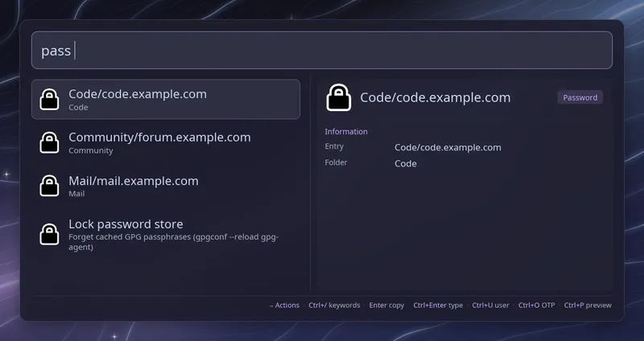Viewport: 644px width, 341px height.
Task: Open the Actions hint in footer
Action: pos(284,306)
